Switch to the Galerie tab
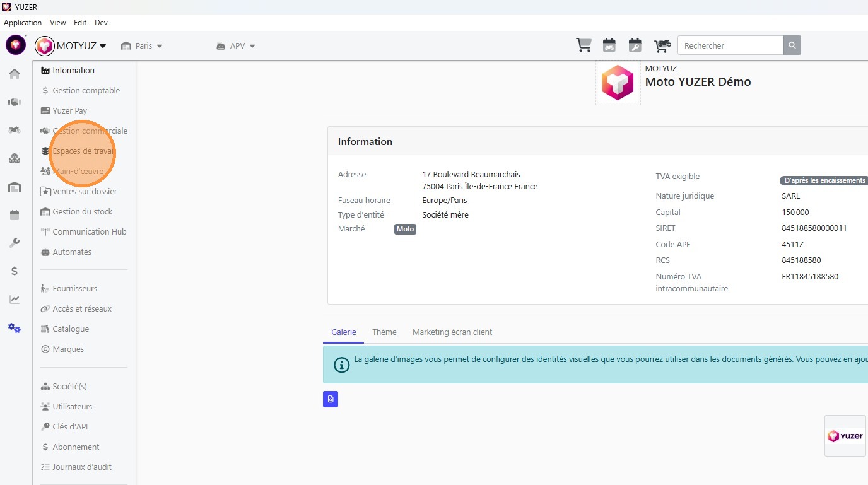Image resolution: width=868 pixels, height=485 pixels. point(344,332)
